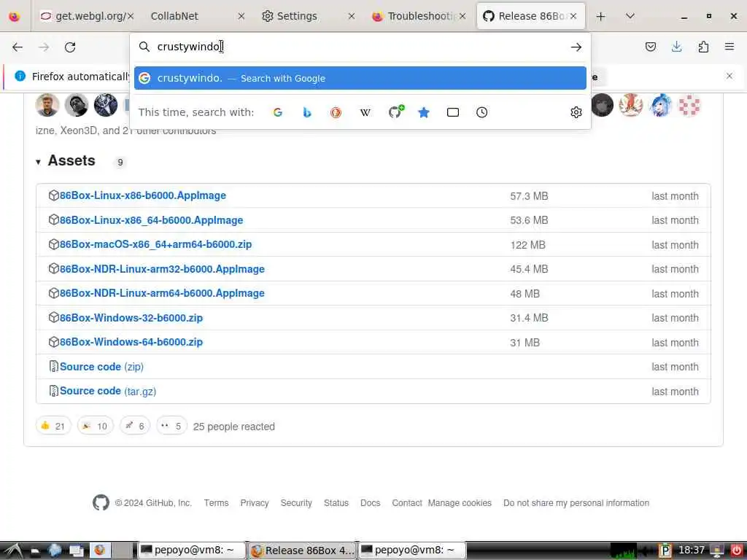Open the pink checkered contributor avatar

point(689,105)
